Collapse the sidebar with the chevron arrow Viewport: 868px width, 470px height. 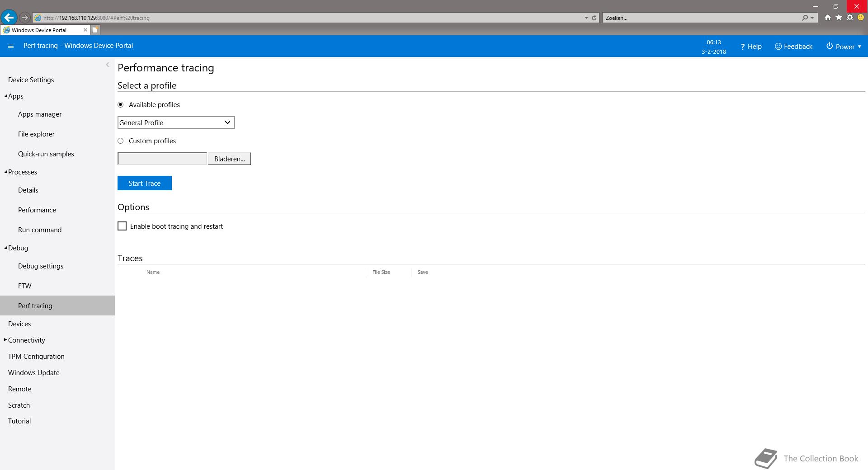[108, 65]
